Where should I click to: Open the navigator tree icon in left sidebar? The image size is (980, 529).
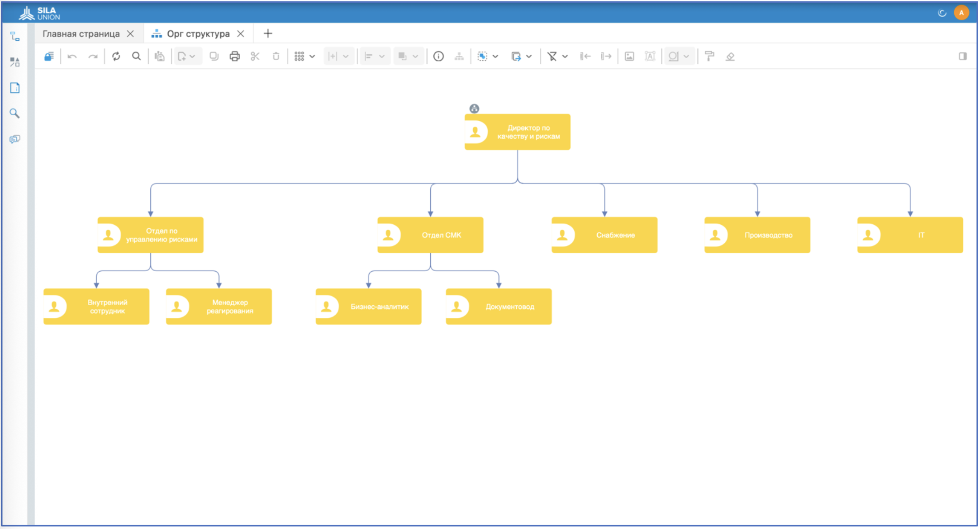15,37
